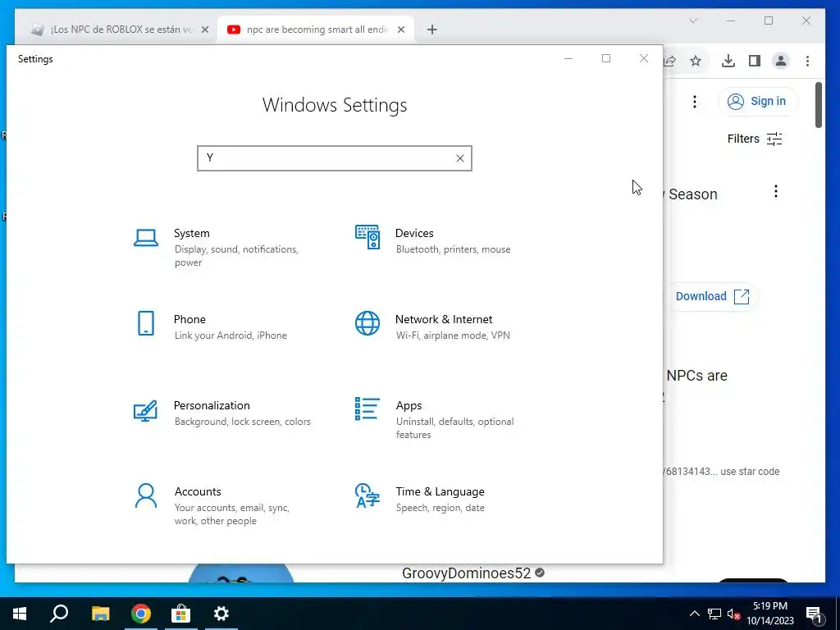The width and height of the screenshot is (840, 630).
Task: Open the System settings laptop icon
Action: click(x=146, y=237)
